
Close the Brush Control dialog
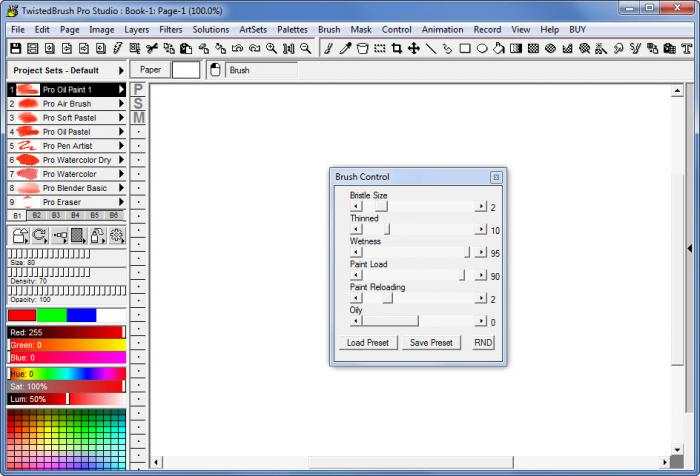click(496, 177)
